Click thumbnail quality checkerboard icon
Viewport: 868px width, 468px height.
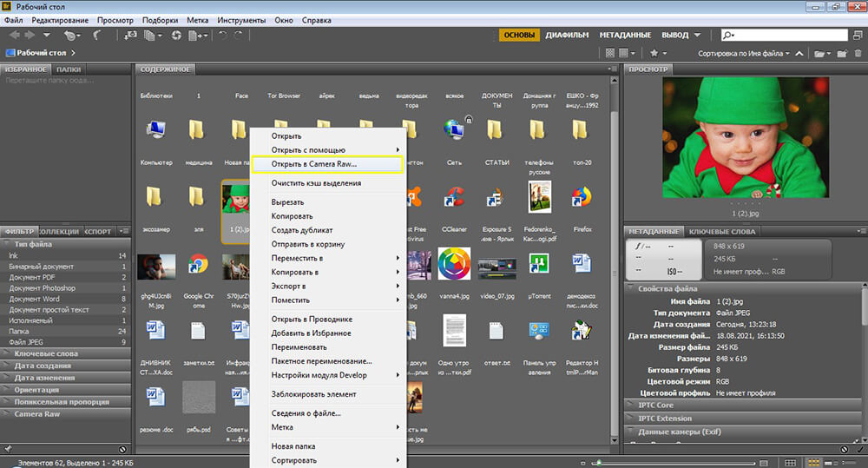coord(610,53)
